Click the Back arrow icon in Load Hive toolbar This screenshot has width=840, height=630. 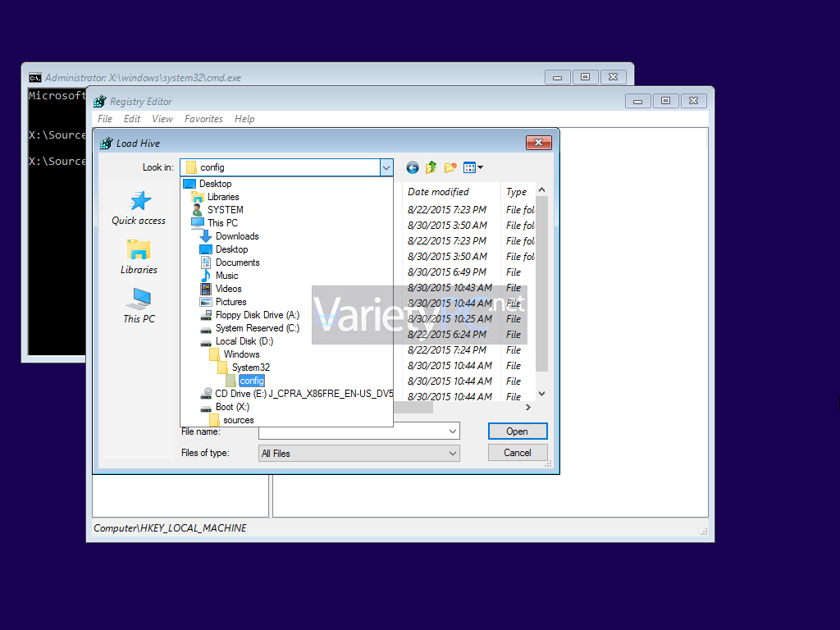[x=412, y=167]
